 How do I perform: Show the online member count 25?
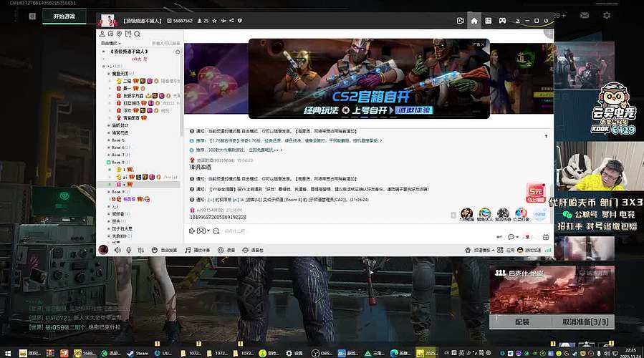[x=203, y=21]
